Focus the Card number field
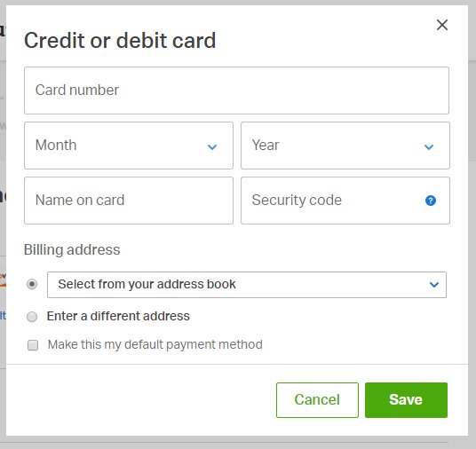The width and height of the screenshot is (476, 449). [236, 91]
